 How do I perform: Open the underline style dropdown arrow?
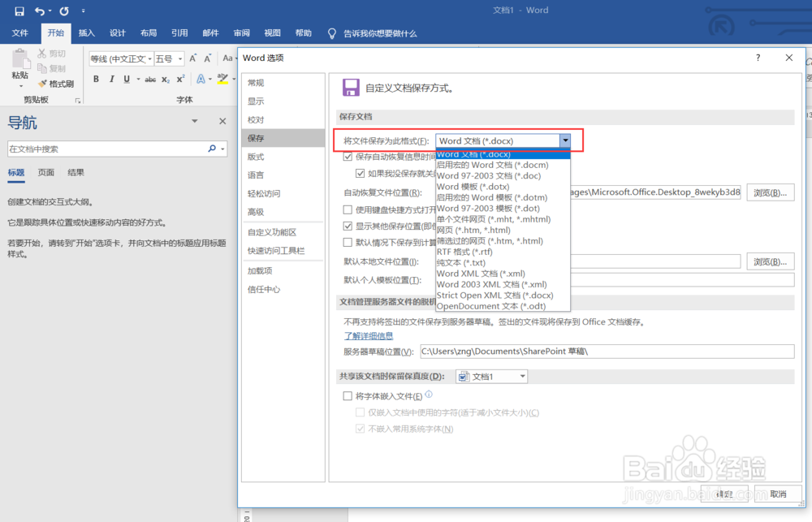(x=138, y=80)
